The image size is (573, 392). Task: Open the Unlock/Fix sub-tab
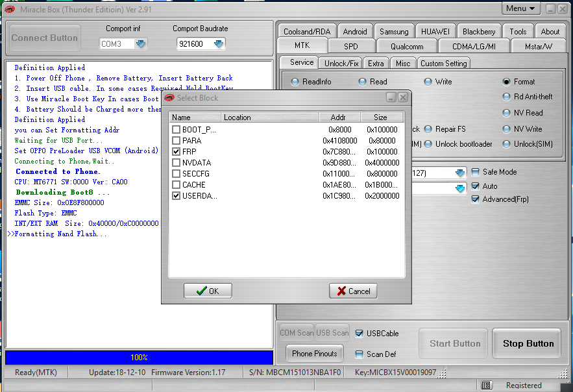tap(341, 63)
